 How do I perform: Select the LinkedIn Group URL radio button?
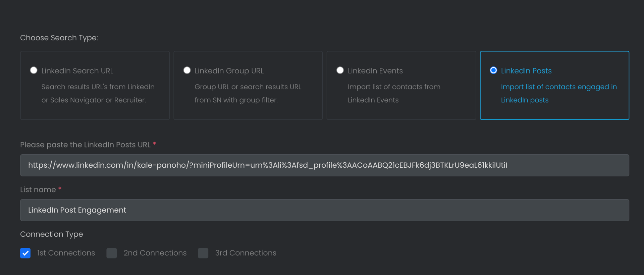tap(187, 70)
